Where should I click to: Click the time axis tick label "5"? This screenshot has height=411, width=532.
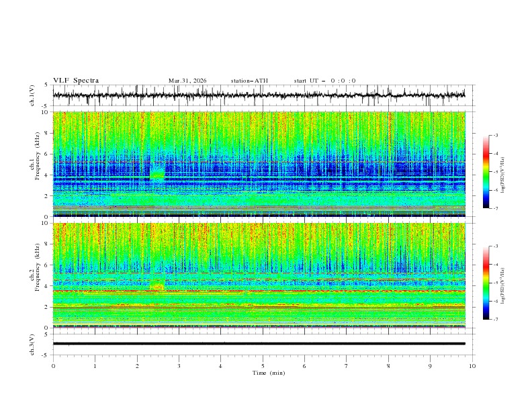(x=263, y=366)
